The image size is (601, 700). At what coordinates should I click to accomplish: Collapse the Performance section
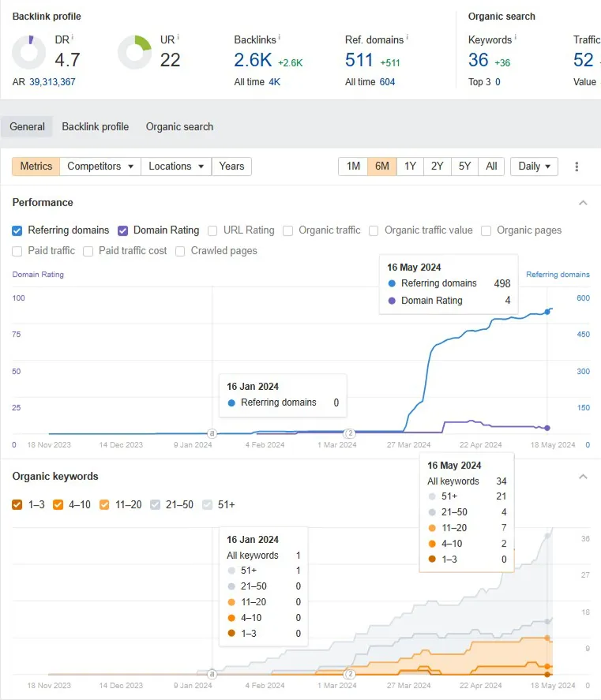point(583,203)
